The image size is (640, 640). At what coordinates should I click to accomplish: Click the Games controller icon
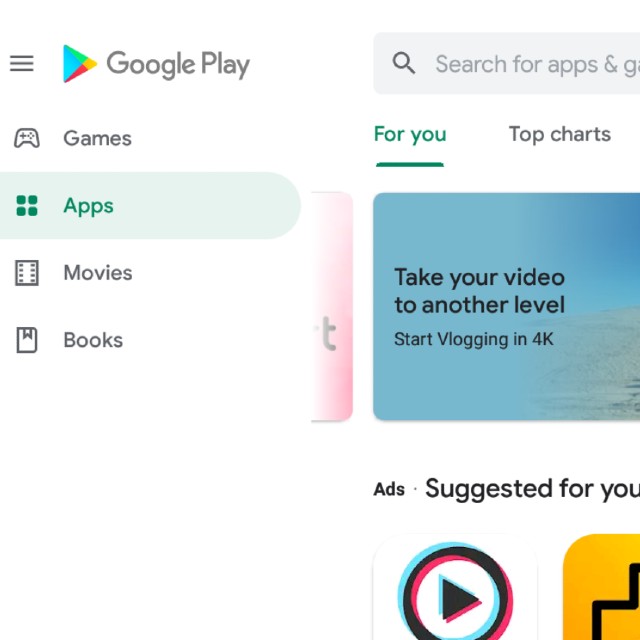click(x=27, y=138)
